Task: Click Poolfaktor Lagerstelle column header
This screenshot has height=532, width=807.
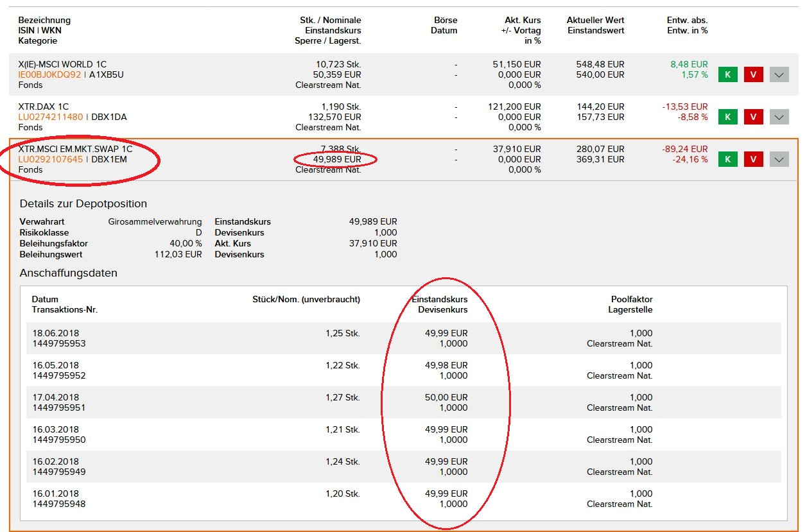Action: [630, 305]
